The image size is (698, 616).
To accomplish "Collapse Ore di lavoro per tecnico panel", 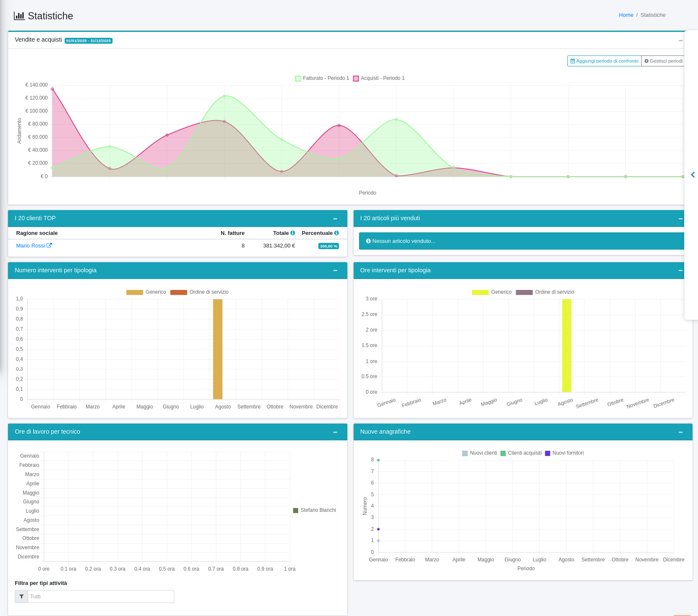I will coord(335,432).
